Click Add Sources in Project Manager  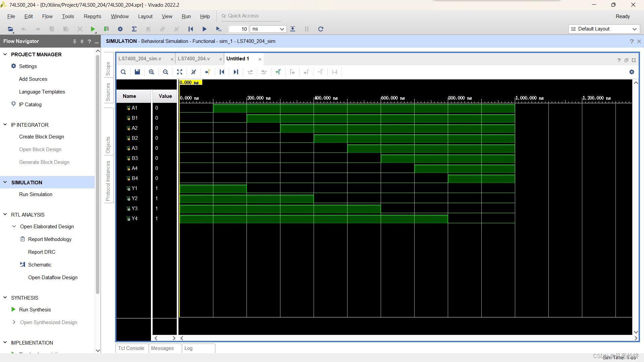pos(33,79)
